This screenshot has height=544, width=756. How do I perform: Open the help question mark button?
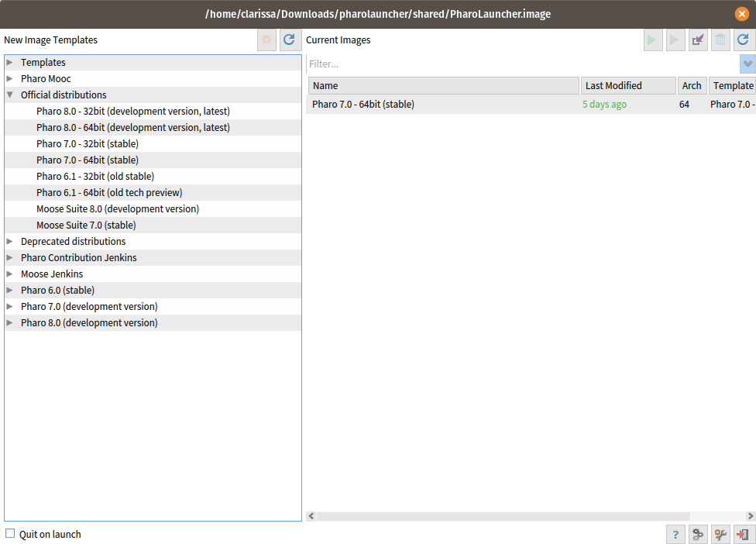coord(675,535)
